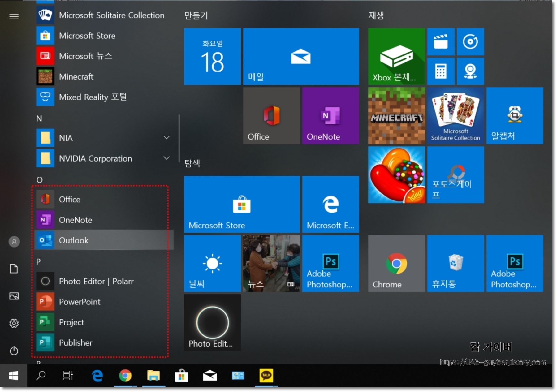Open the Xbox 본체 tile

click(x=396, y=56)
